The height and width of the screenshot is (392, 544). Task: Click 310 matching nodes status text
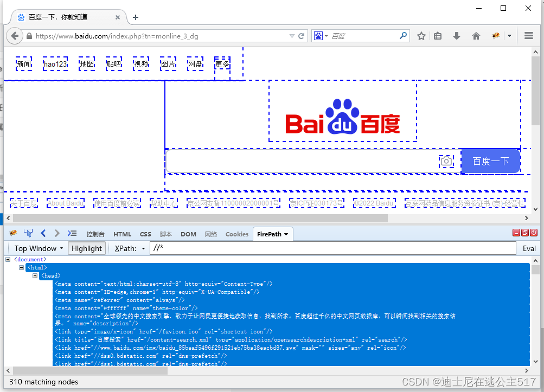[x=44, y=382]
